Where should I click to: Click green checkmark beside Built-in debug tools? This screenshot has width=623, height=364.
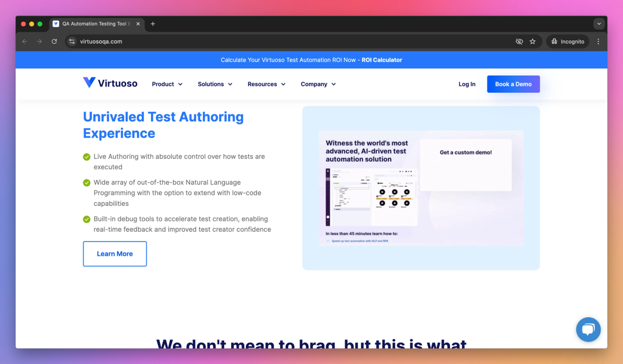(87, 219)
